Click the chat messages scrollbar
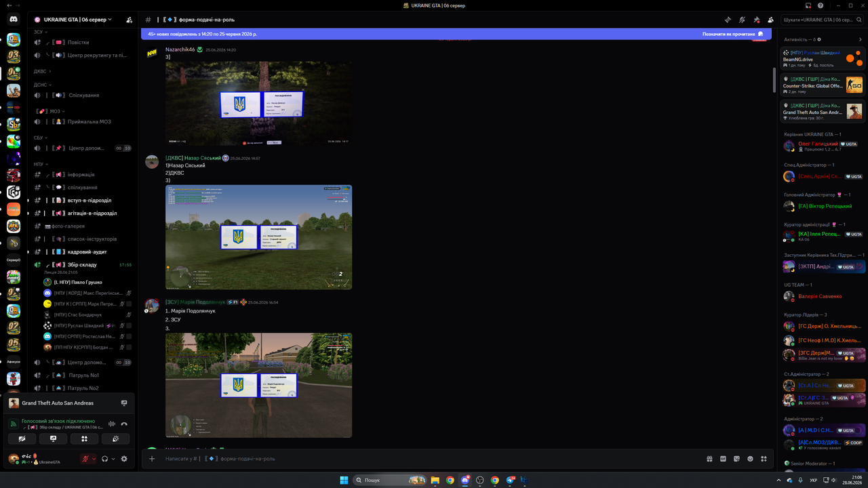 (774, 80)
